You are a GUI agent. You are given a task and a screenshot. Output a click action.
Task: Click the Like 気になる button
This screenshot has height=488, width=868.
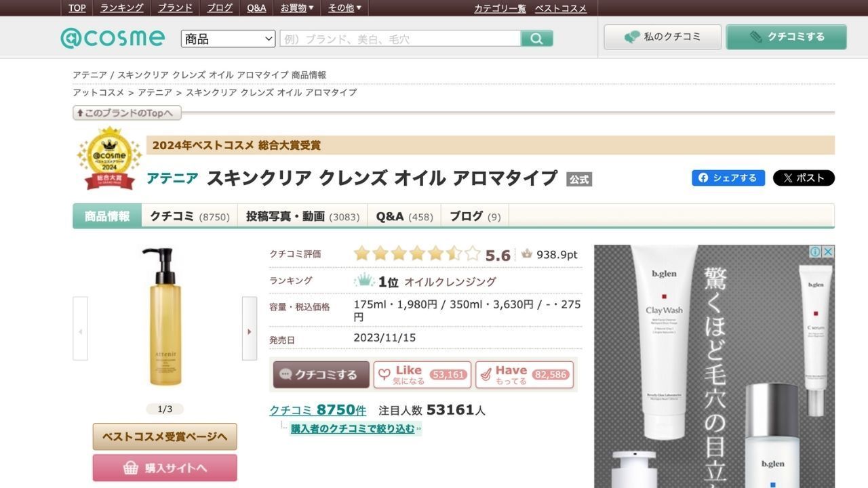pyautogui.click(x=422, y=375)
